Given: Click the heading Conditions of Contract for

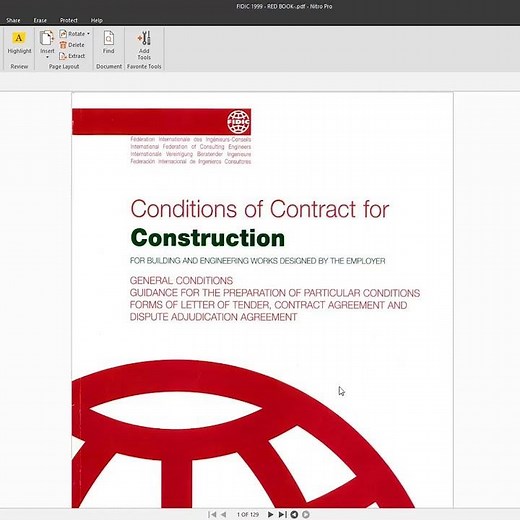Looking at the screenshot, I should 260,209.
